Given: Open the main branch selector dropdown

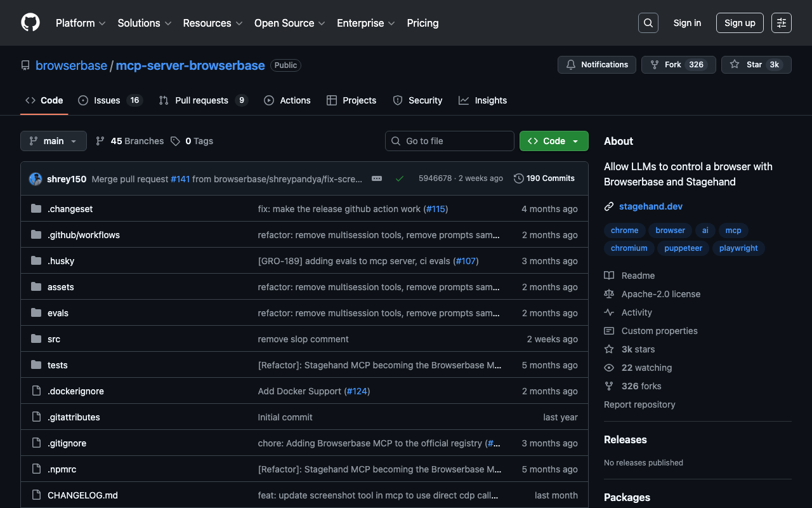Looking at the screenshot, I should (x=53, y=141).
